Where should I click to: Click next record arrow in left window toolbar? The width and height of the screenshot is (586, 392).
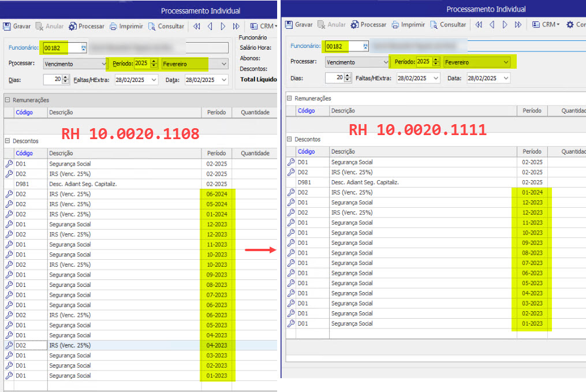[x=223, y=26]
